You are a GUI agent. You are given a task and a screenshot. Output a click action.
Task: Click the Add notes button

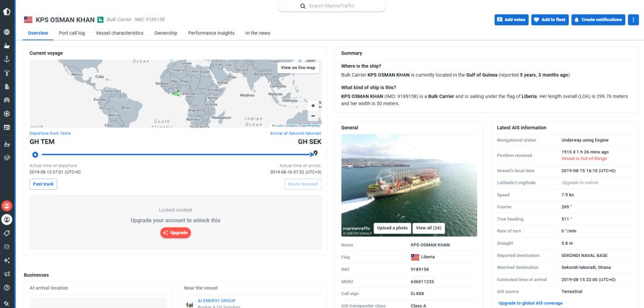click(511, 19)
